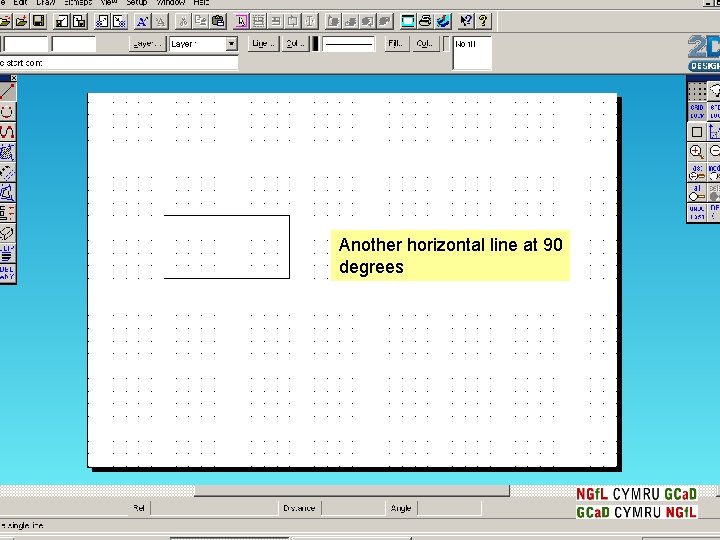Click the cyan screen view icon
Screen dimensions: 720x540
[408, 21]
